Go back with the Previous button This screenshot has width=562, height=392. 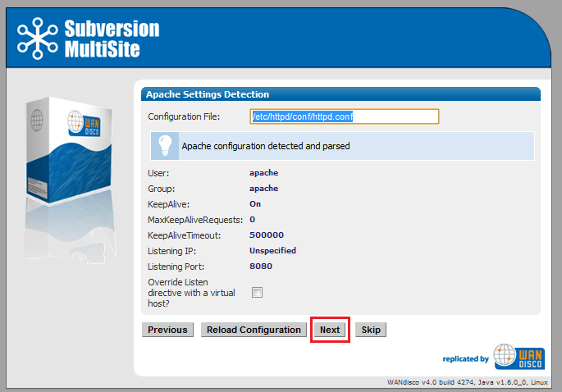[x=167, y=330]
